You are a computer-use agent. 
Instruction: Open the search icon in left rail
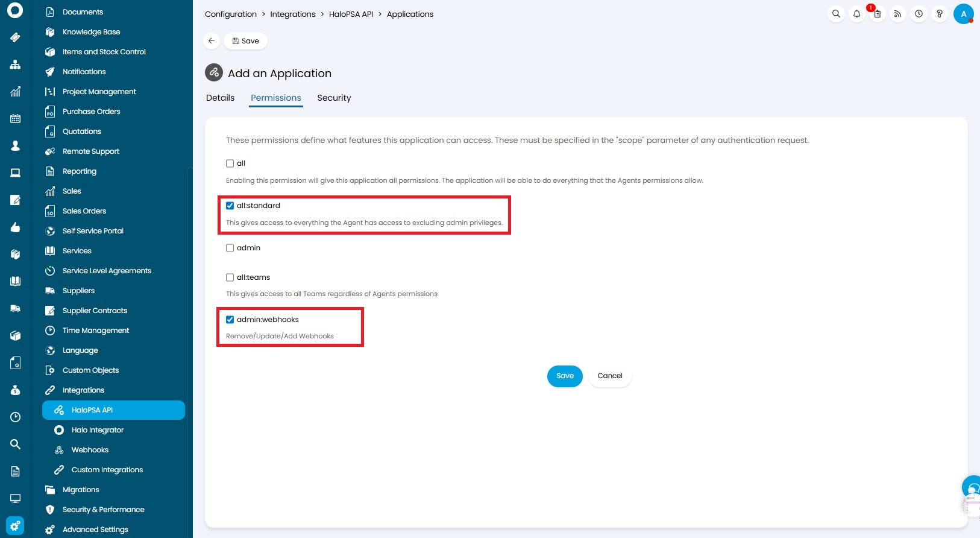point(15,445)
